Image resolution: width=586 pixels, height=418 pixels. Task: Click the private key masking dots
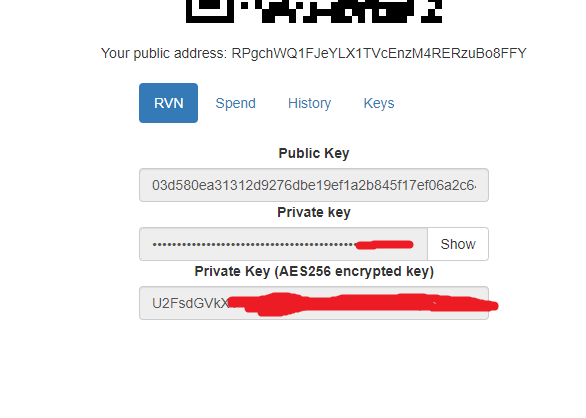tap(254, 245)
